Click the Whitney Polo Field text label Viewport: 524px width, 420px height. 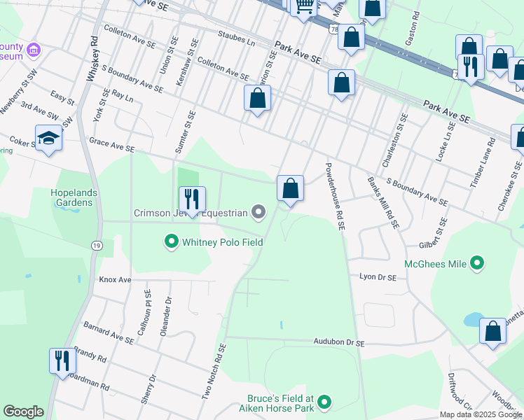[222, 242]
